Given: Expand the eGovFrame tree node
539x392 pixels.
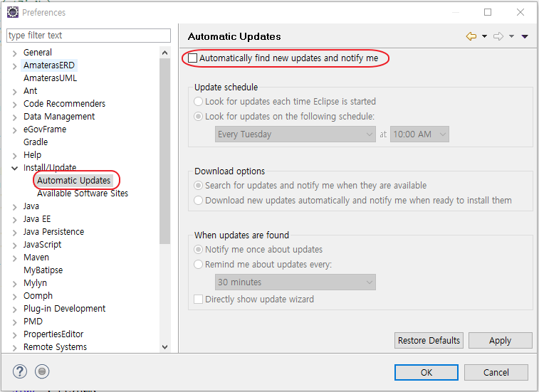Looking at the screenshot, I should [14, 130].
